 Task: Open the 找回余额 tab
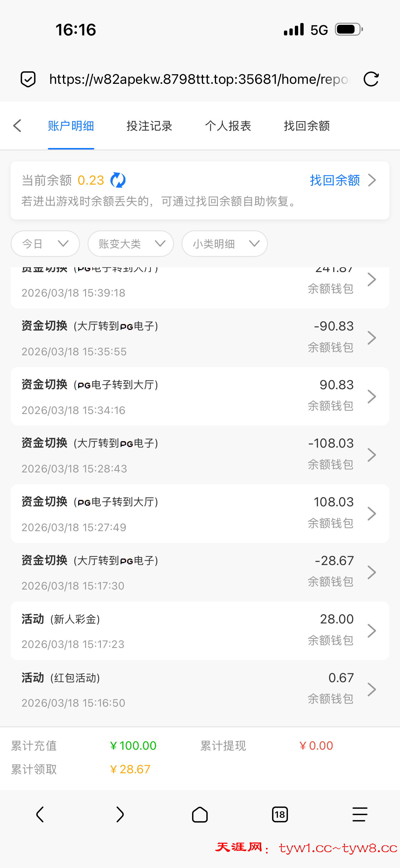(x=307, y=126)
